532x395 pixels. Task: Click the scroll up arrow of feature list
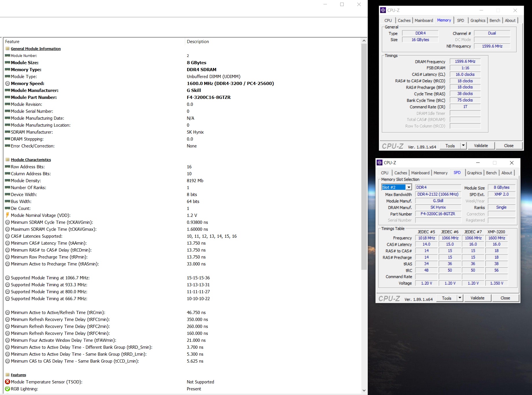[364, 41]
